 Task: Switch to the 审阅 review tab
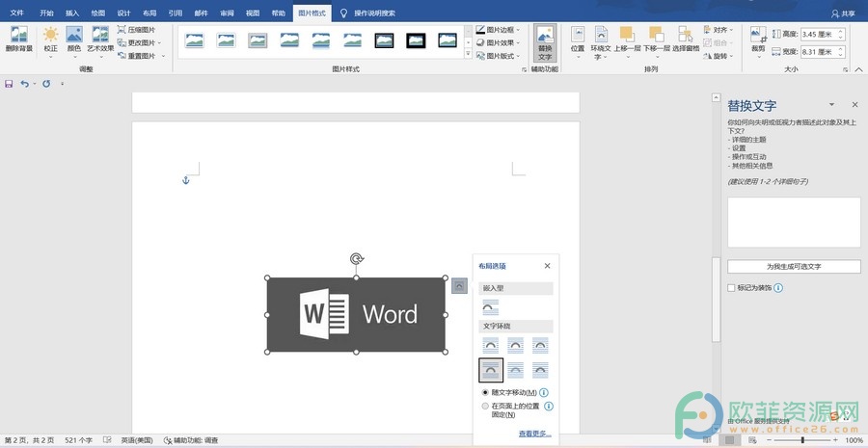pos(227,13)
